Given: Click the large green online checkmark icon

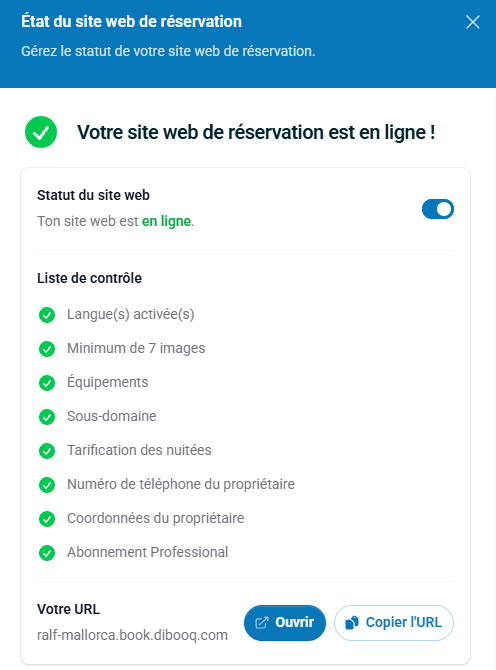Looking at the screenshot, I should pyautogui.click(x=41, y=132).
